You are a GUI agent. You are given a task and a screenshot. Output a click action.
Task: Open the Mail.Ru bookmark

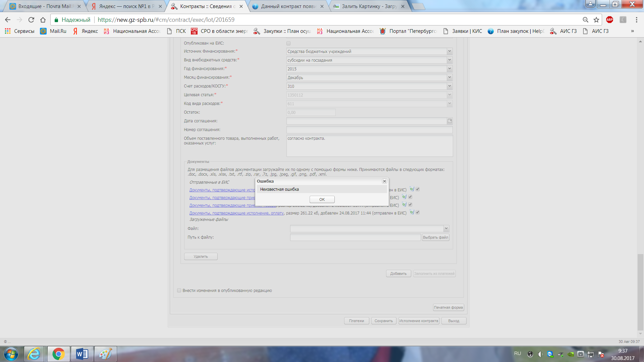pyautogui.click(x=54, y=31)
